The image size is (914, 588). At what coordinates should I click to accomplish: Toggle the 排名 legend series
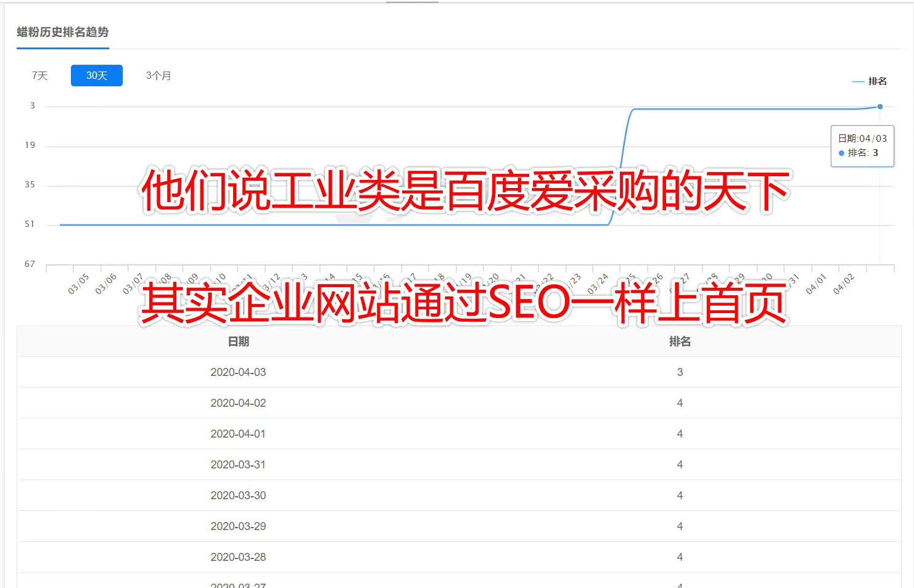pyautogui.click(x=870, y=81)
